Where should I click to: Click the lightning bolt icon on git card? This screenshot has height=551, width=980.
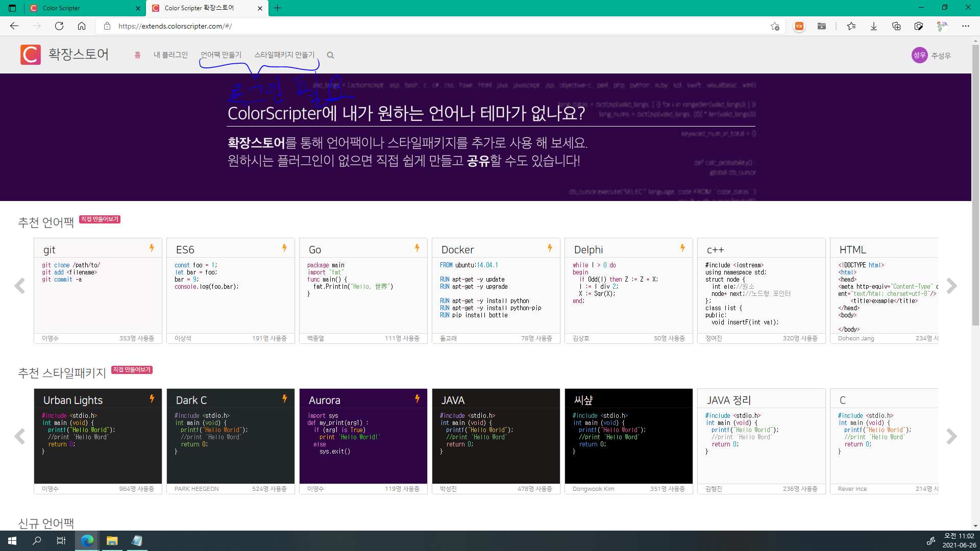coord(152,248)
